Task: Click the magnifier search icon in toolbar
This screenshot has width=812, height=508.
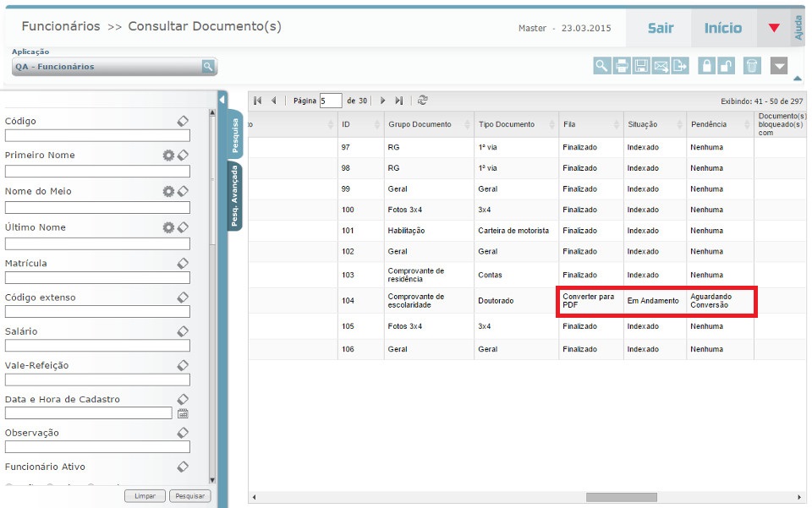Action: 601,66
